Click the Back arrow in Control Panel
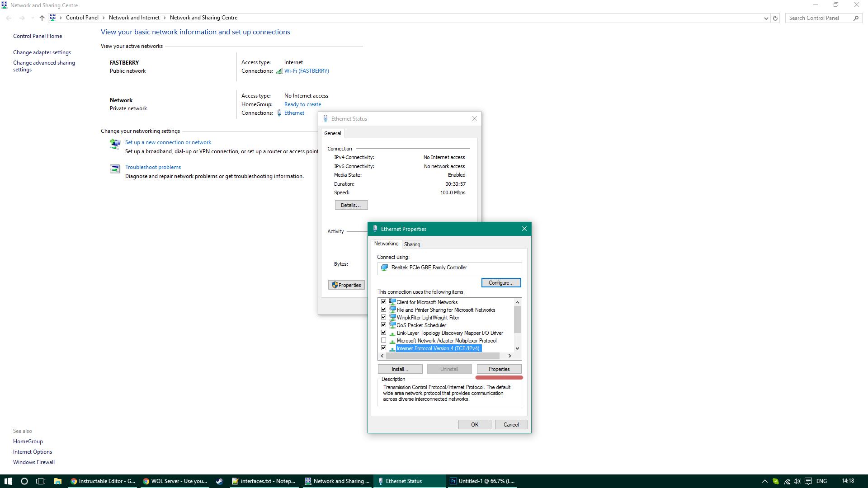This screenshot has height=488, width=868. pos(9,18)
